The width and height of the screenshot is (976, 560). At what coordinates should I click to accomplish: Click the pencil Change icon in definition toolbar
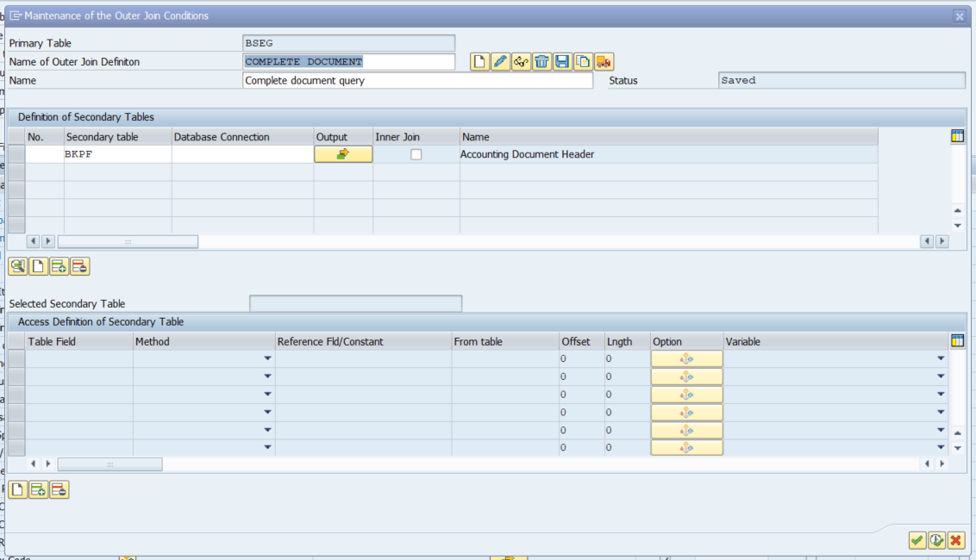500,62
